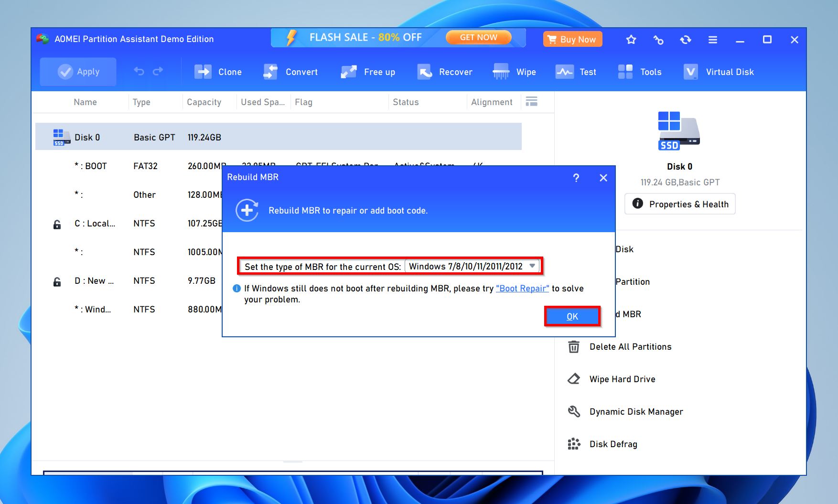Select Delete All Partitions in the sidebar
The height and width of the screenshot is (504, 838).
click(630, 346)
